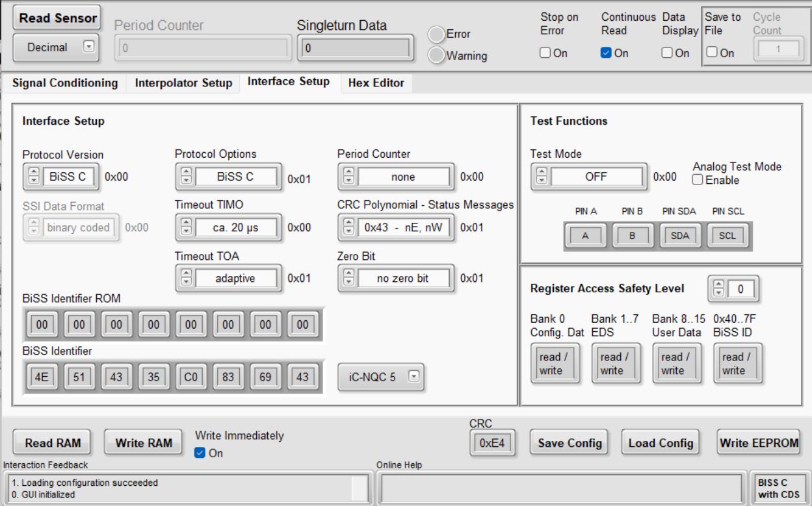
Task: Toggle Bank 0 Config Dat read/write access
Action: 553,364
